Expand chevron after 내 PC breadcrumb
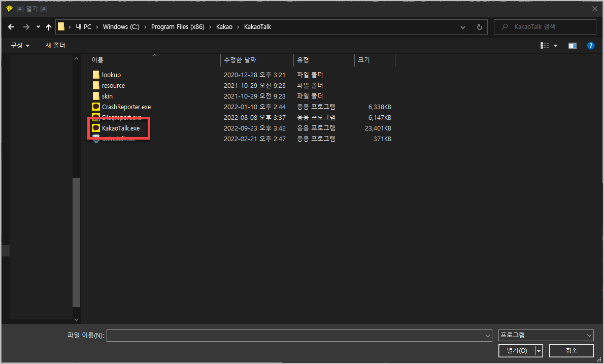Image resolution: width=604 pixels, height=364 pixels. (97, 27)
